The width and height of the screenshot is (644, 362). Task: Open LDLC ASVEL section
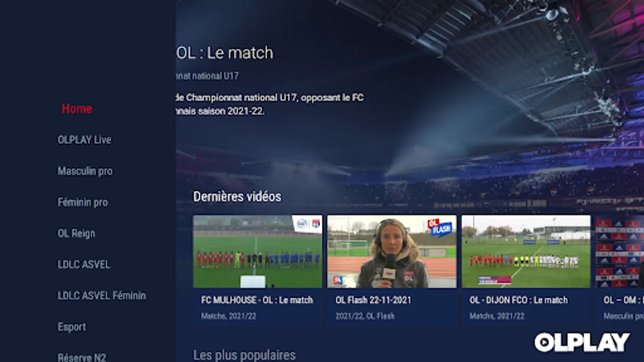click(x=84, y=264)
